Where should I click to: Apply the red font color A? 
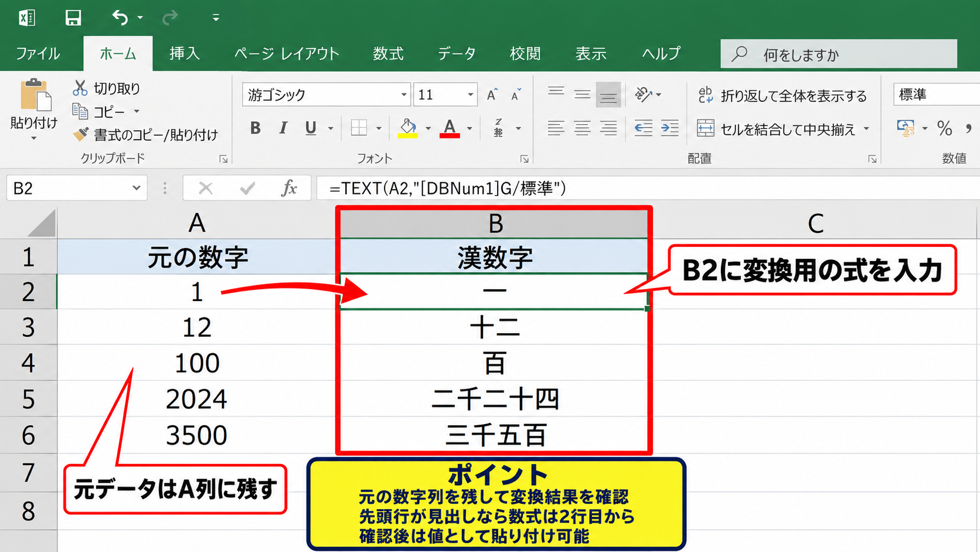point(450,128)
